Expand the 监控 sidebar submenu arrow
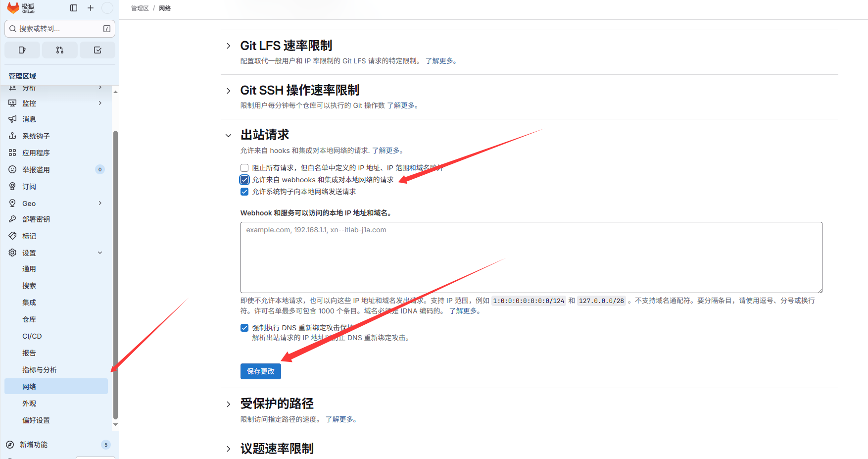 click(x=100, y=103)
